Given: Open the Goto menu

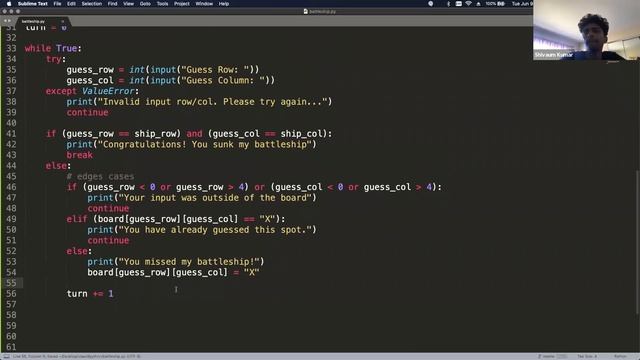Looking at the screenshot, I should tap(145, 4).
